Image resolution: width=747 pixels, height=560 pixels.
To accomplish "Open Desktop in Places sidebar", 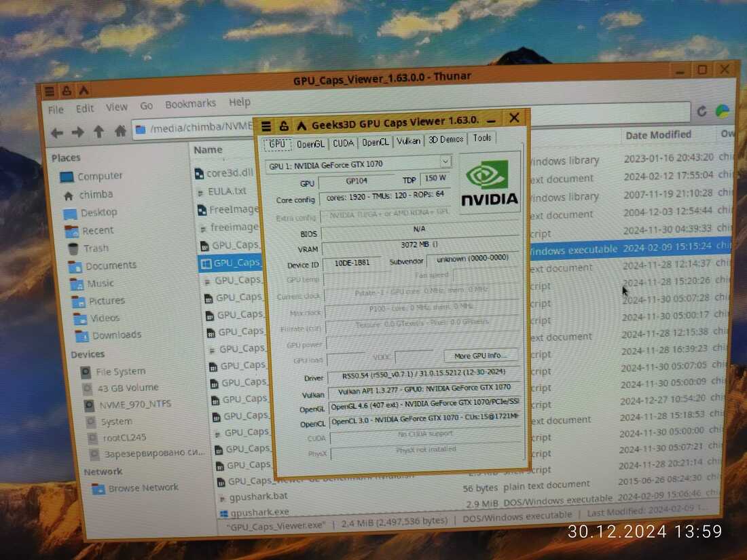I will (x=90, y=212).
